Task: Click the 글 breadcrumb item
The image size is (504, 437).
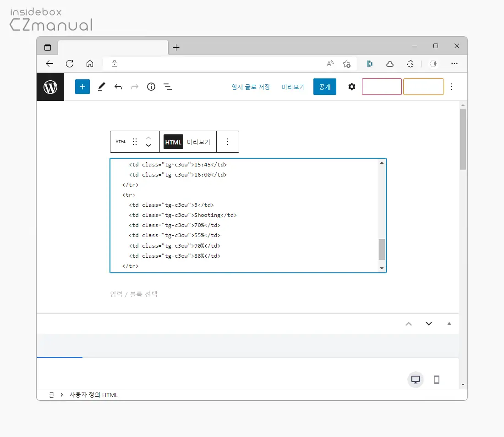Action: (x=51, y=395)
